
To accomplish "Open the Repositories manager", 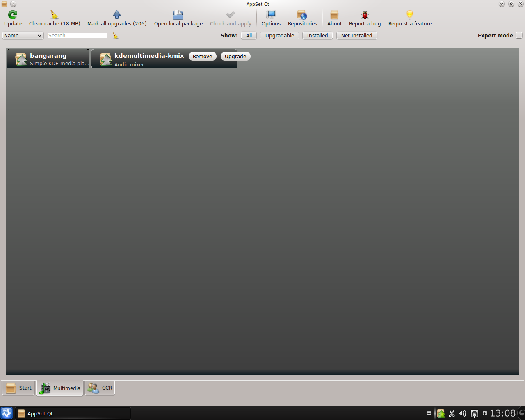I will (302, 19).
